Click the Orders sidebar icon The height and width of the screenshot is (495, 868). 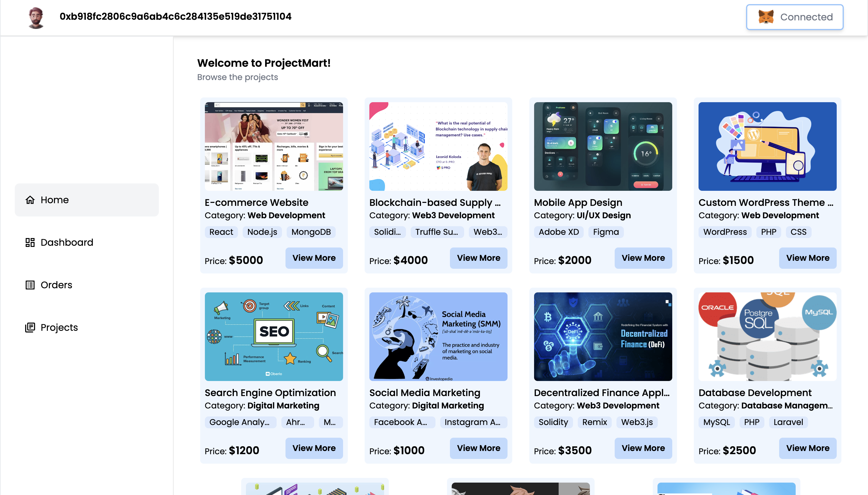(30, 284)
